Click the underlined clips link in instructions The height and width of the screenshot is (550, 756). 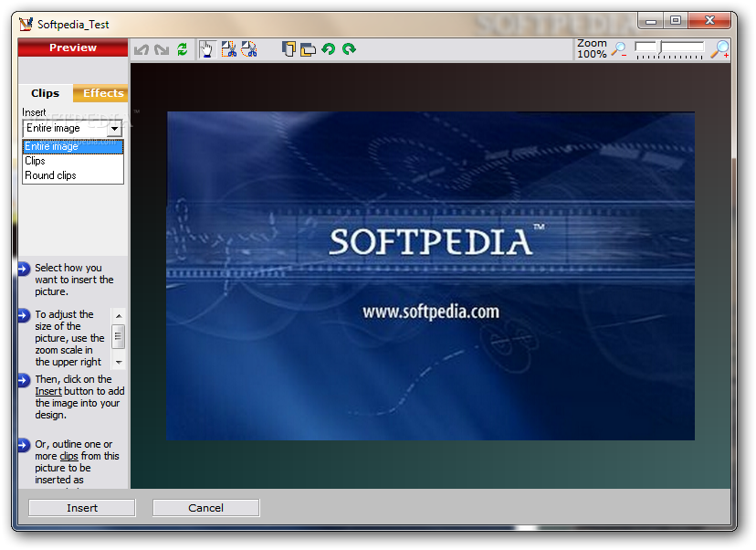[x=69, y=456]
